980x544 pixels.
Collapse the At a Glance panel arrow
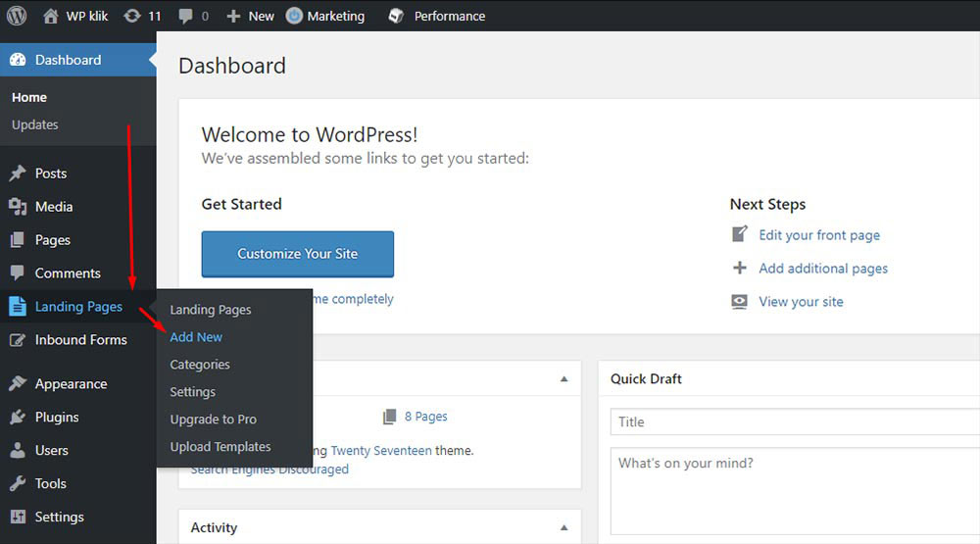click(563, 379)
